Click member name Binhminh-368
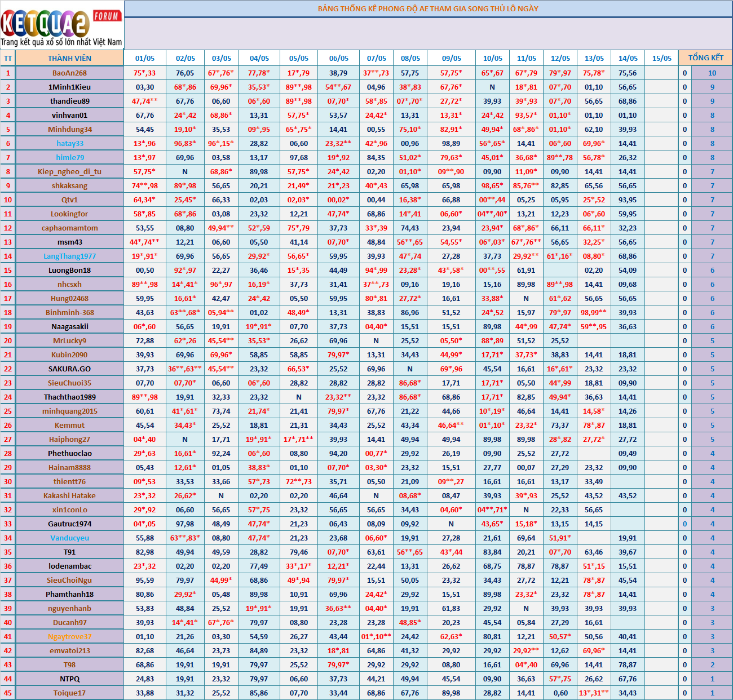The image size is (733, 700). coord(69,312)
